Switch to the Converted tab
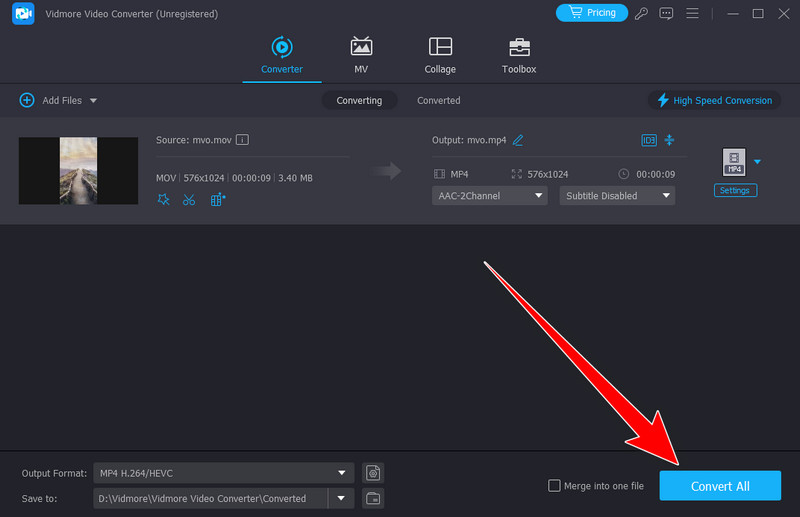This screenshot has height=517, width=800. click(x=439, y=100)
